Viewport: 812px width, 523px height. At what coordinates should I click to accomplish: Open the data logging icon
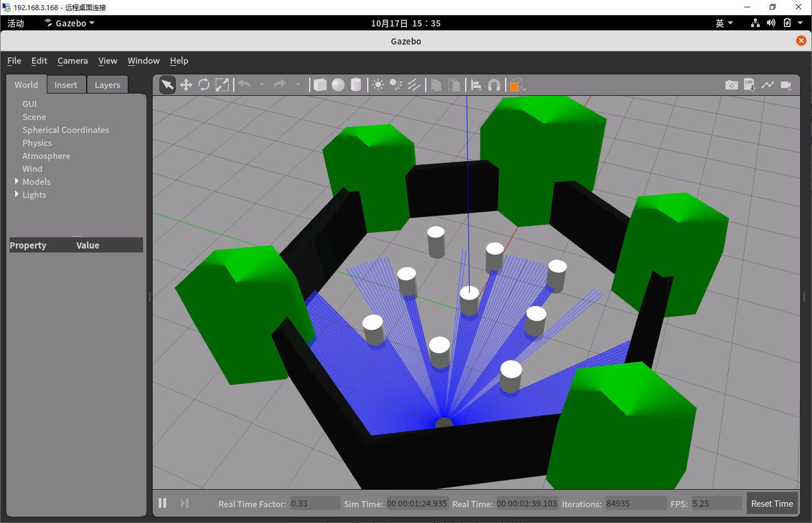749,85
